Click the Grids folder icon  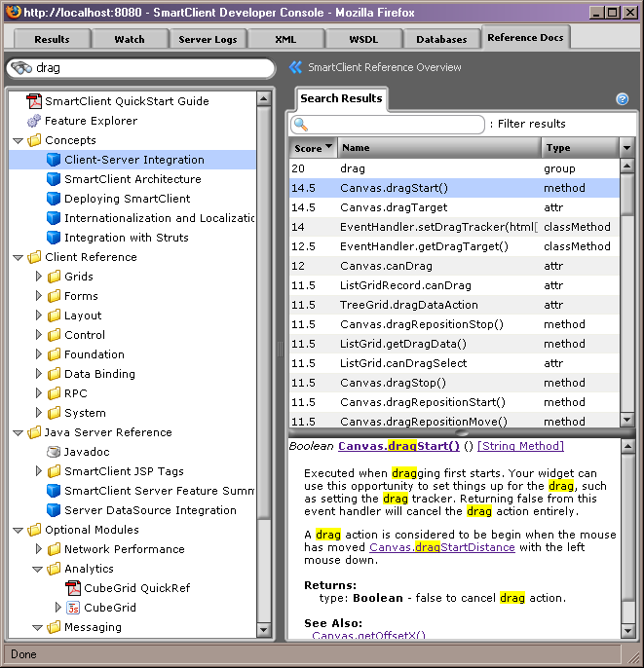pyautogui.click(x=54, y=277)
